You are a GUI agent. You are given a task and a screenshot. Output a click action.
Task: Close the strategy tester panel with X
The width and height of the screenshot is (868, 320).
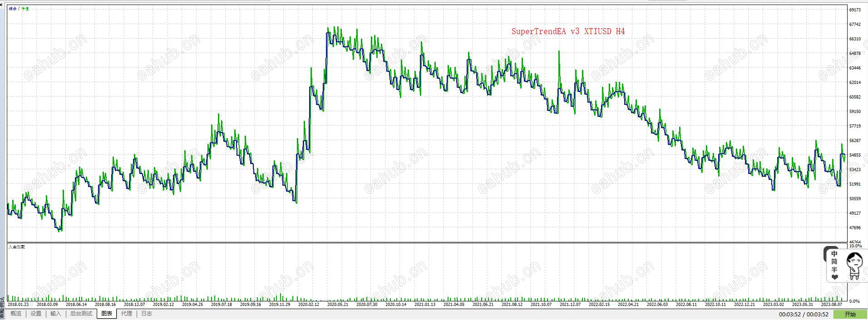tap(2, 5)
